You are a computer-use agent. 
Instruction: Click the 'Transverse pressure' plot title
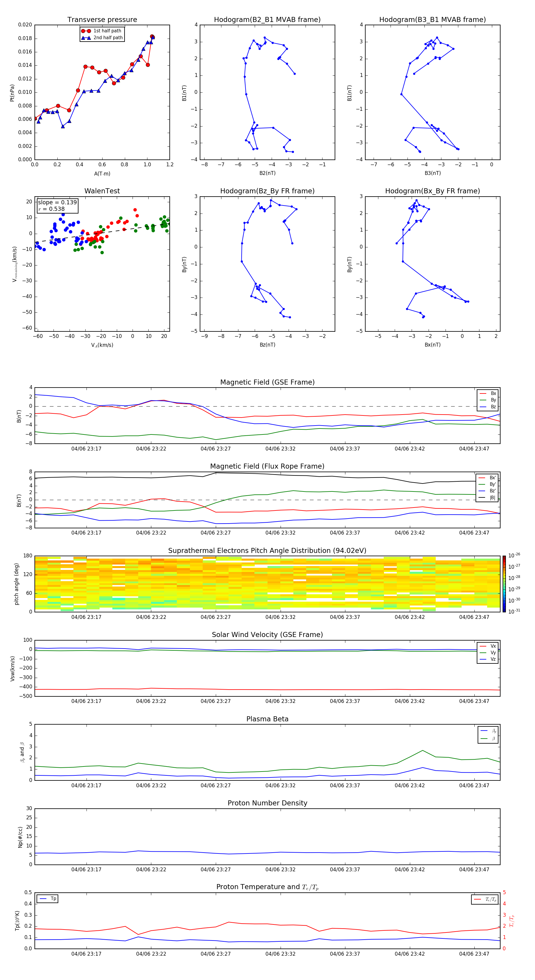[102, 20]
